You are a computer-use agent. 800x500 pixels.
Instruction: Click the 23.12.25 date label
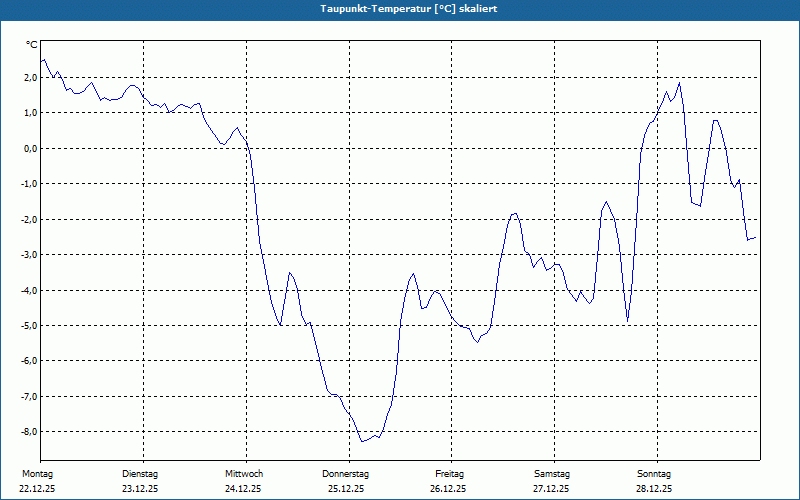[140, 489]
